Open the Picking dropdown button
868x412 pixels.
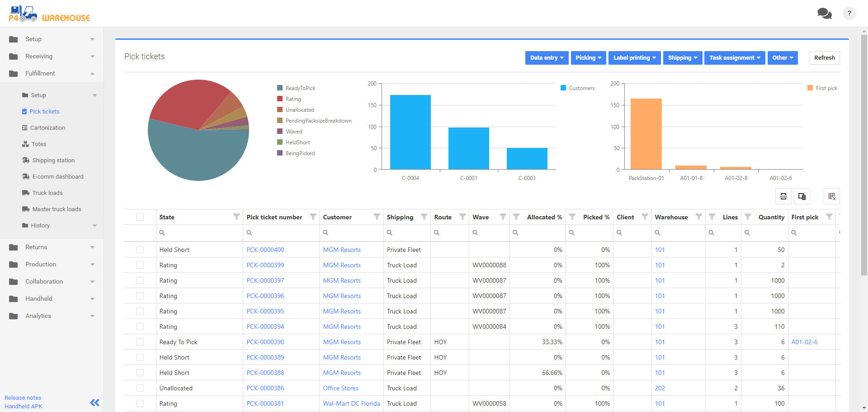pos(588,58)
